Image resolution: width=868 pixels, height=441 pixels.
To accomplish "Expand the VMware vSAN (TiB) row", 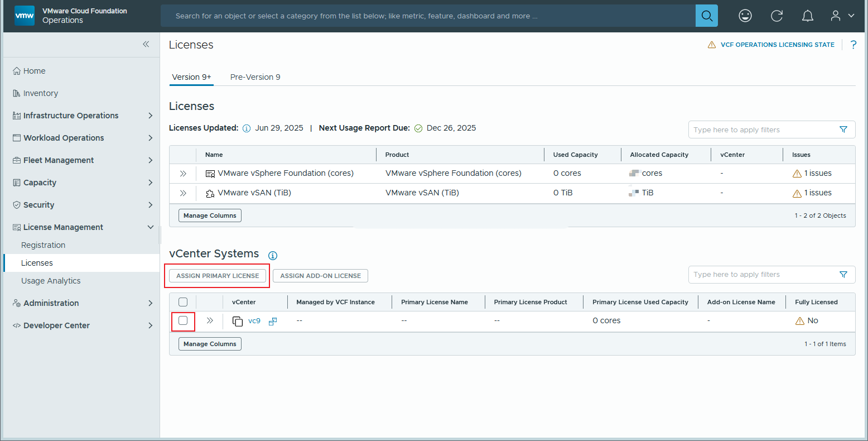I will point(183,193).
